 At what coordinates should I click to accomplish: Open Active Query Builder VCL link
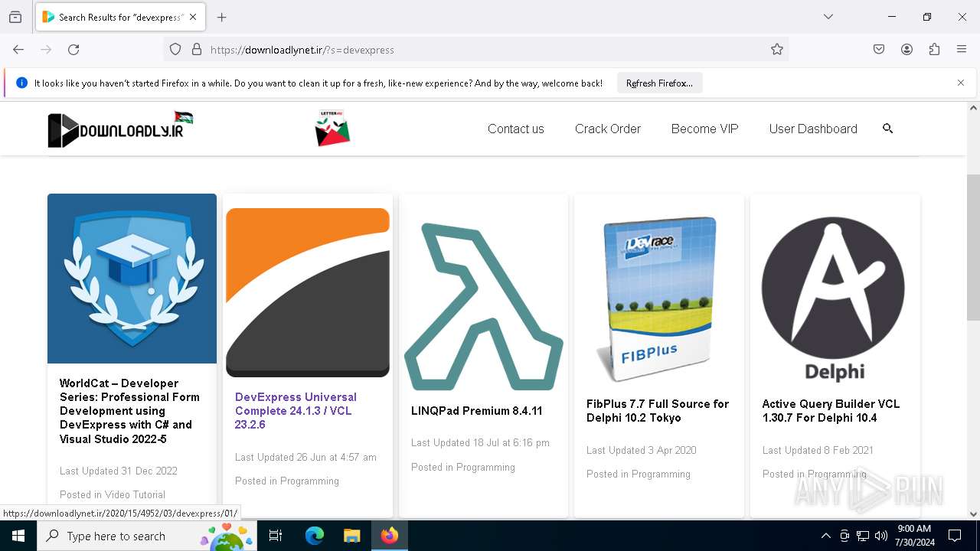[x=831, y=411]
